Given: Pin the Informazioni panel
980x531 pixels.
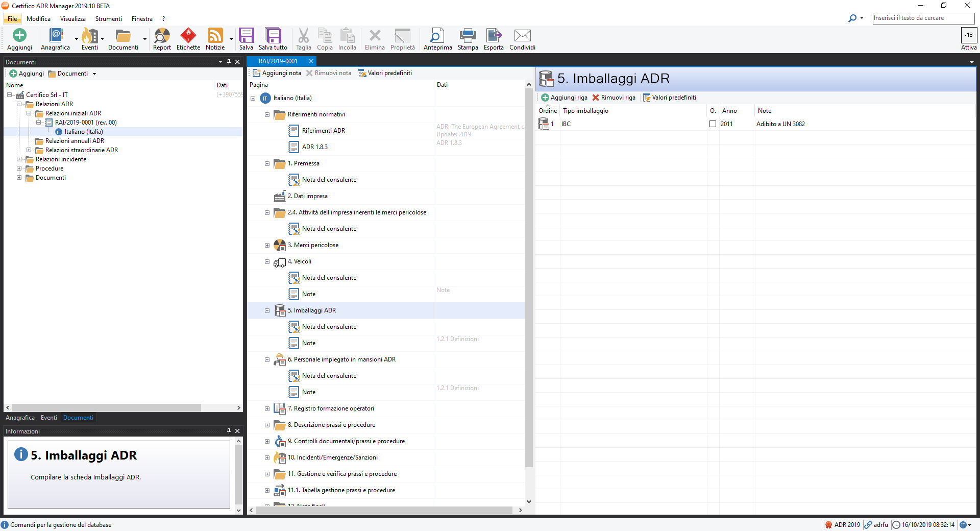Looking at the screenshot, I should (x=229, y=431).
